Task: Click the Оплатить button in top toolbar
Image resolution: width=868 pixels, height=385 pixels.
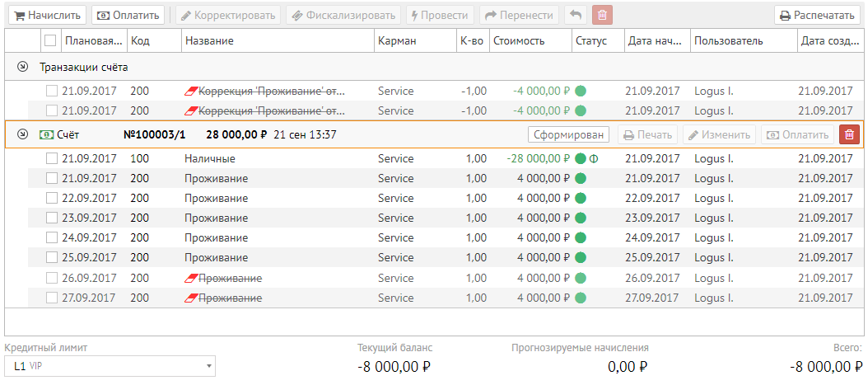Action: pos(128,16)
